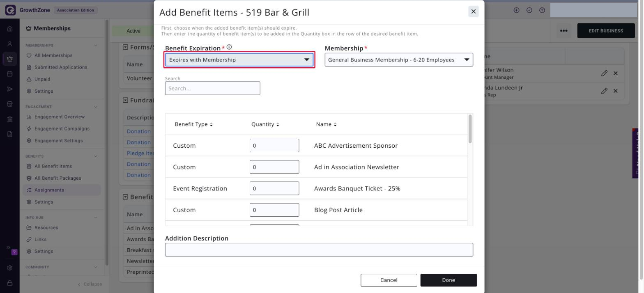Image resolution: width=644 pixels, height=293 pixels.
Task: Open All Memberships in sidebar
Action: 53,55
